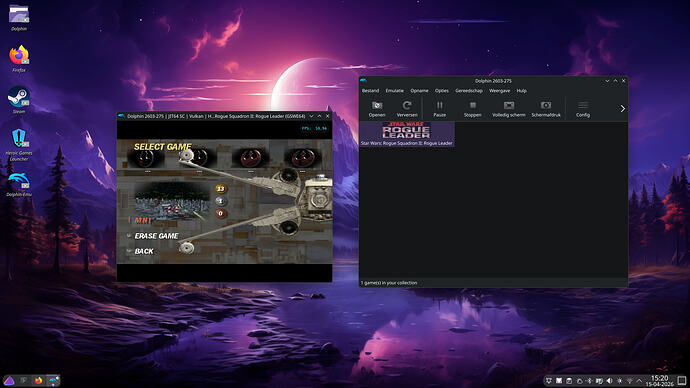Select the fourth save slot rebel emblem
Viewport: 690px width, 388px height.
pyautogui.click(x=302, y=158)
